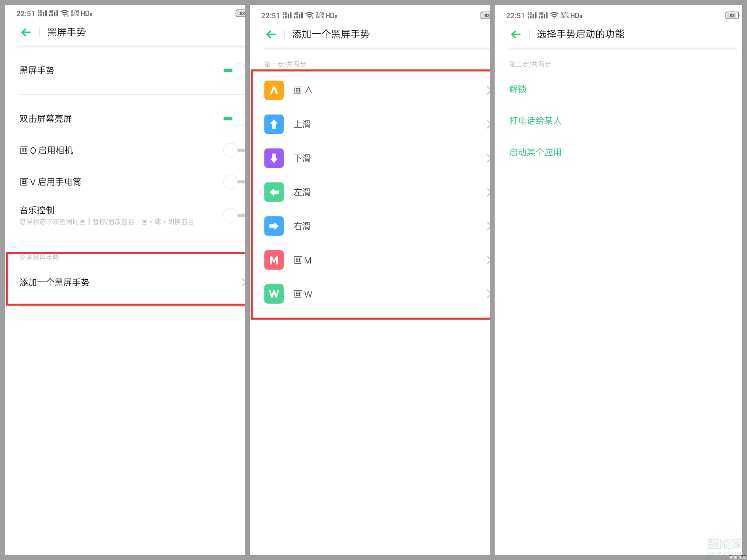Viewport: 747px width, 560px height.
Task: Tap the red 画 M gesture icon
Action: 274,260
